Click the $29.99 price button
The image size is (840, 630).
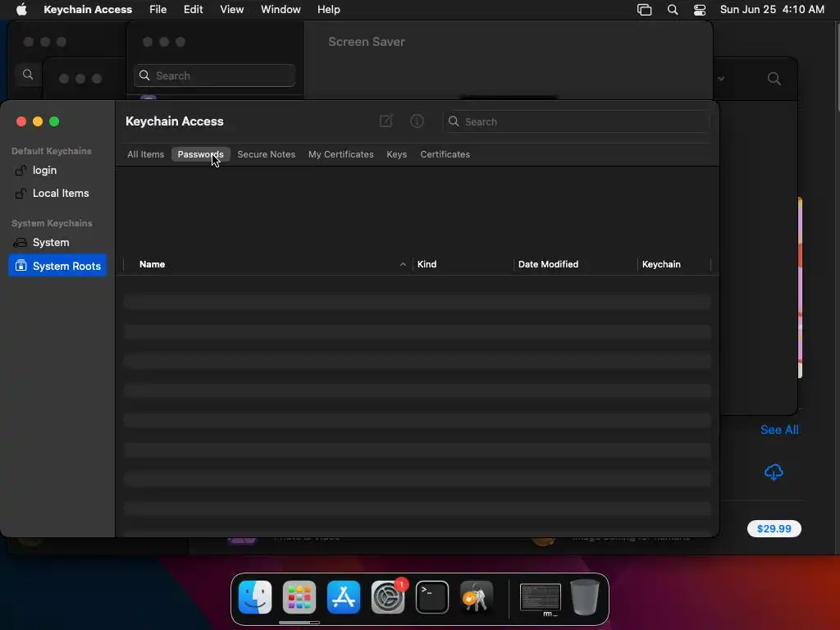pos(774,529)
